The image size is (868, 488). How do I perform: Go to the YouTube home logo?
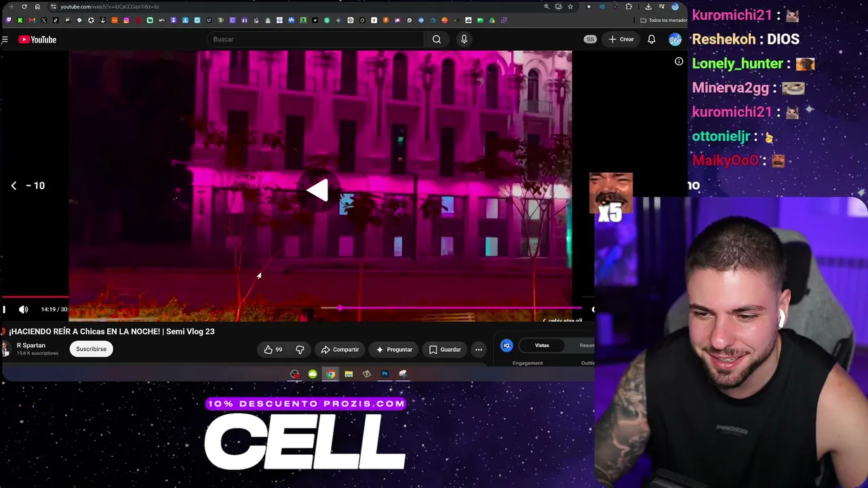pyautogui.click(x=37, y=40)
